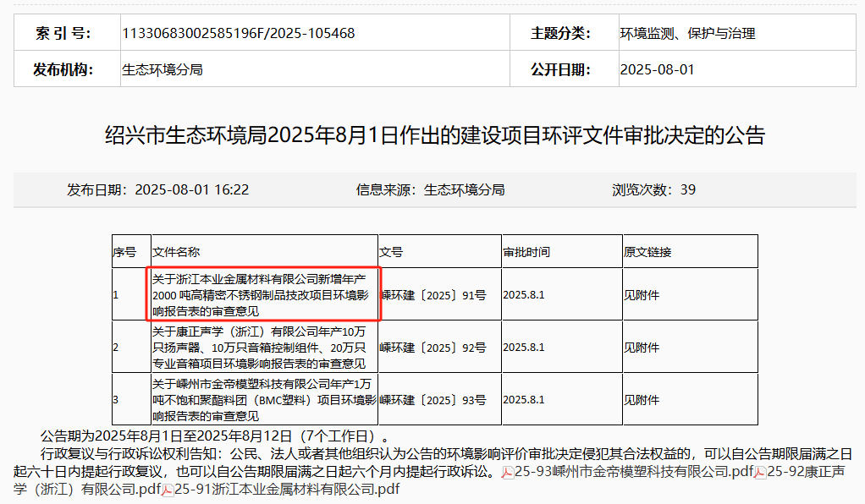Click 见附件 in the third table row
The height and width of the screenshot is (504, 865).
pyautogui.click(x=641, y=399)
